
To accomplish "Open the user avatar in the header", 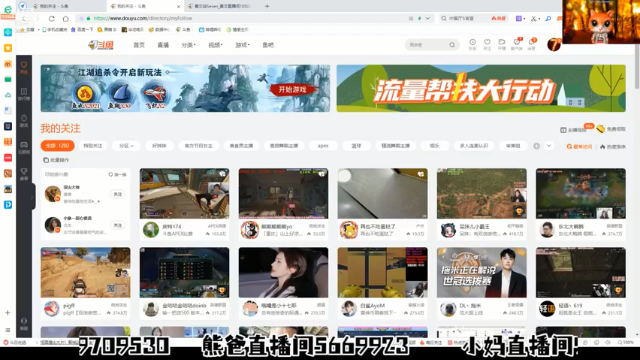I will (x=554, y=44).
